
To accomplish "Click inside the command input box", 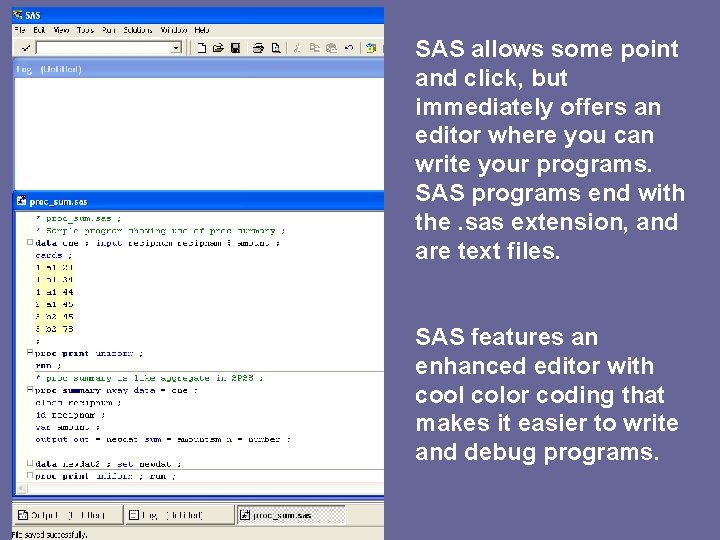I will tap(103, 48).
